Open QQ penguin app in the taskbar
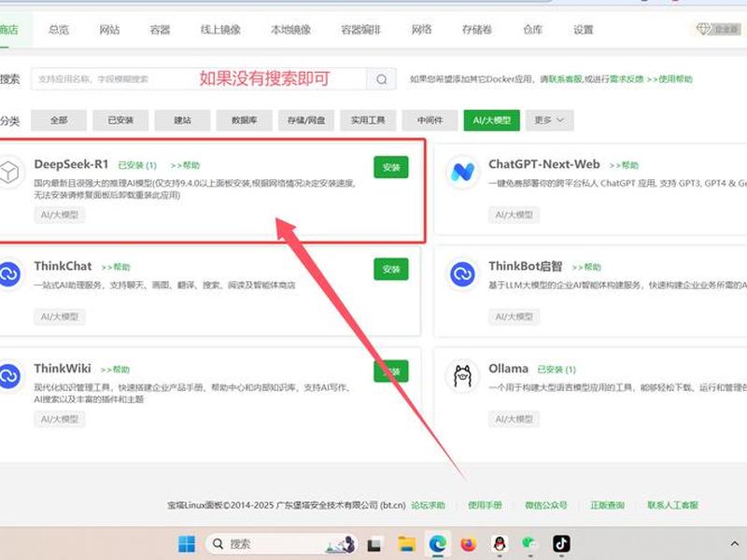Image resolution: width=747 pixels, height=560 pixels. [500, 544]
